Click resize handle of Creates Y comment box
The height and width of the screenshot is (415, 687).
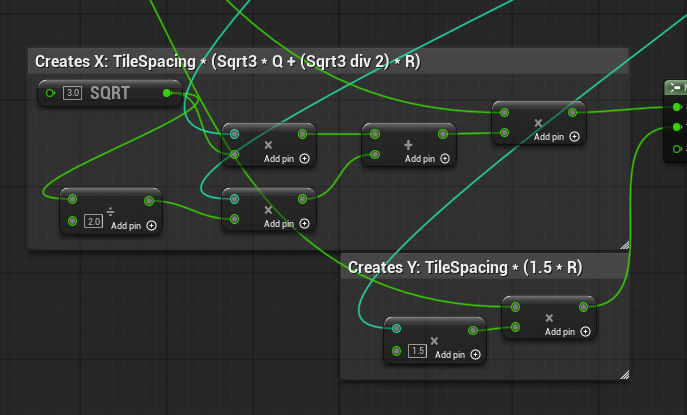[x=625, y=375]
